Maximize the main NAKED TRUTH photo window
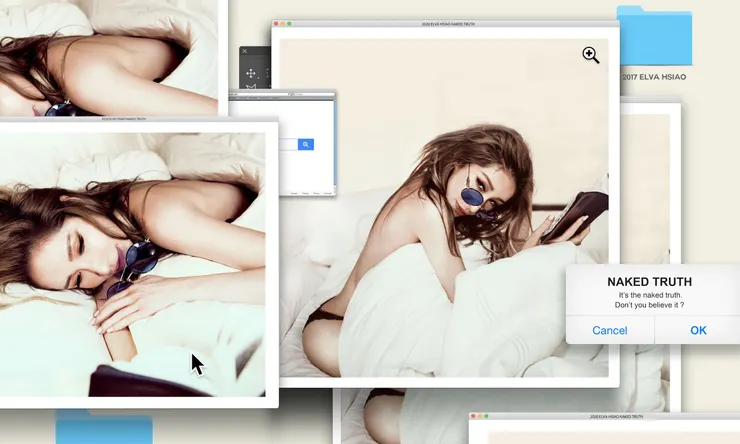Image resolution: width=740 pixels, height=444 pixels. pos(289,24)
